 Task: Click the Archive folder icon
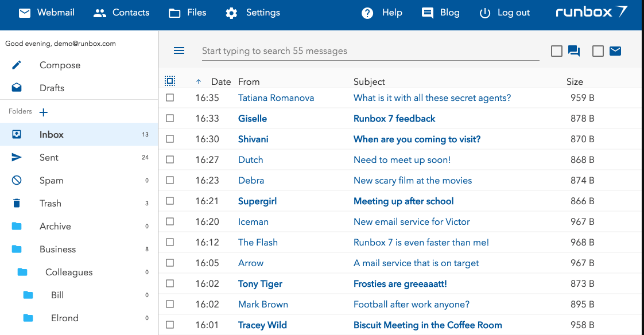(17, 226)
